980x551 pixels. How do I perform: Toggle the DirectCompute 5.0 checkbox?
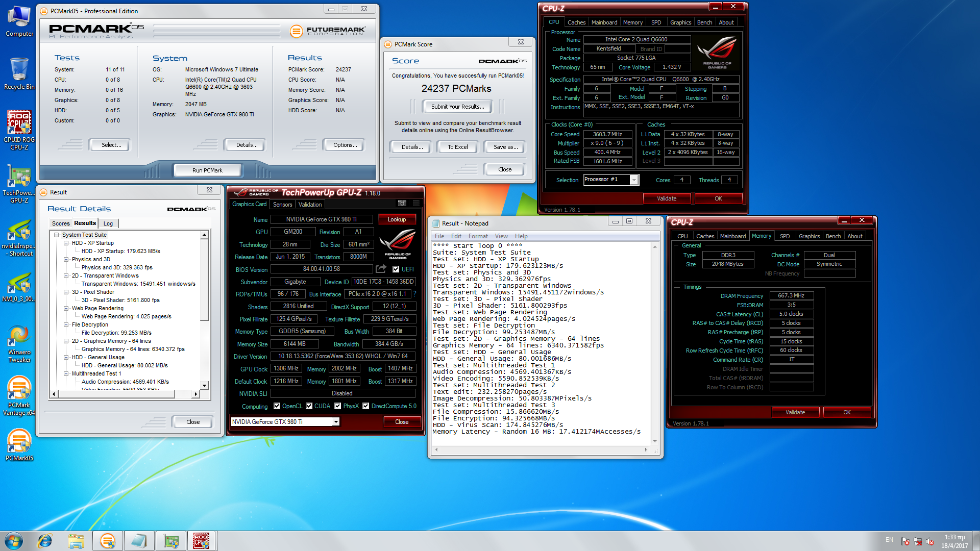pyautogui.click(x=366, y=406)
